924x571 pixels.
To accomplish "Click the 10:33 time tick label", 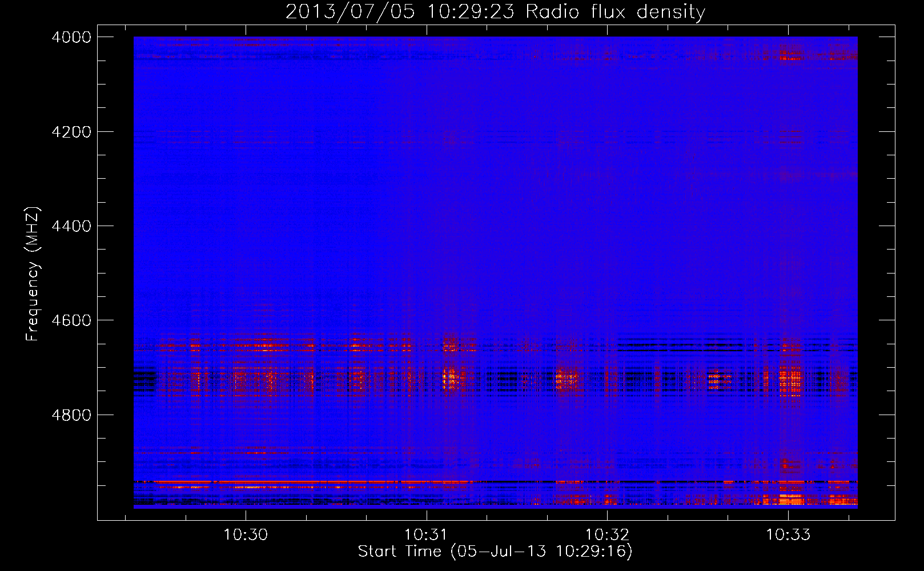I will (x=788, y=535).
